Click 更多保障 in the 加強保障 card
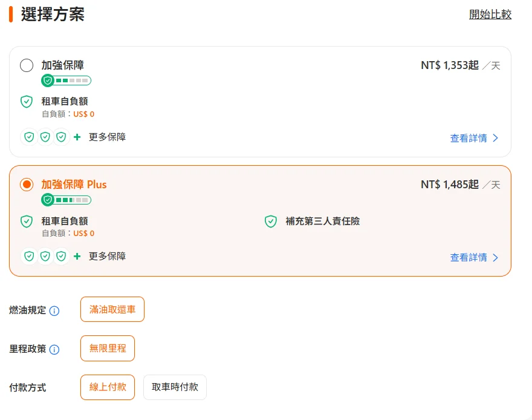 107,137
